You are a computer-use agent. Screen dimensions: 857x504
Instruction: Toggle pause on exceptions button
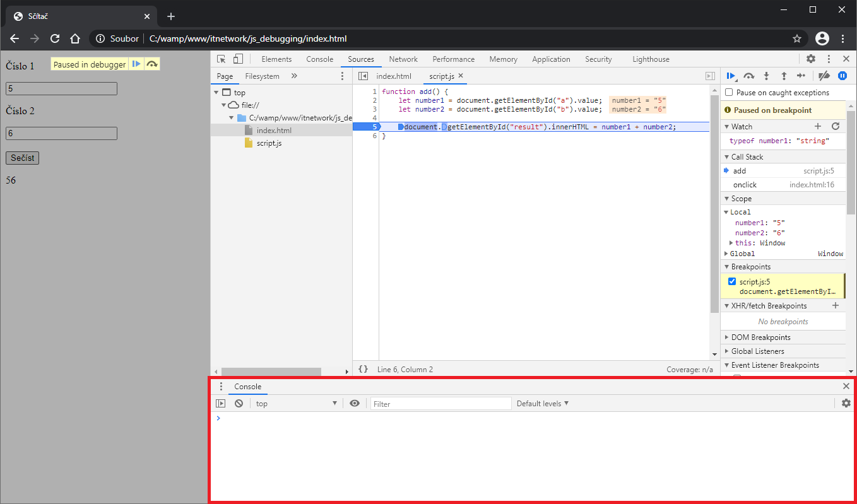point(842,76)
